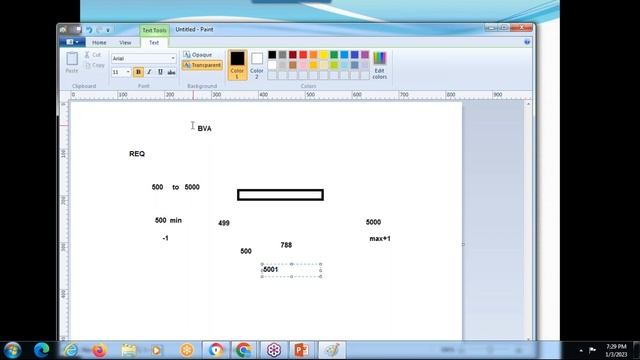Pick the brown color swatch
Screen dimensions: 640x360
pos(293,65)
